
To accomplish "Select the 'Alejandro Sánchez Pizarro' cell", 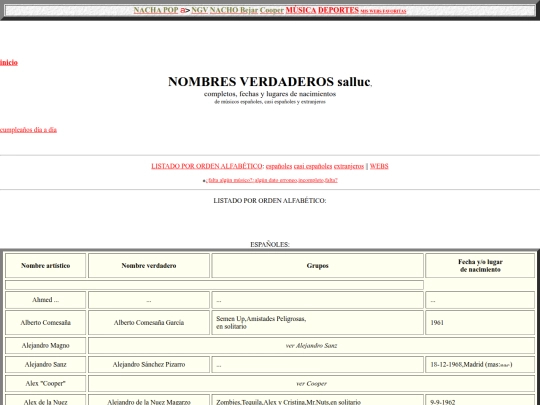I will tap(149, 364).
